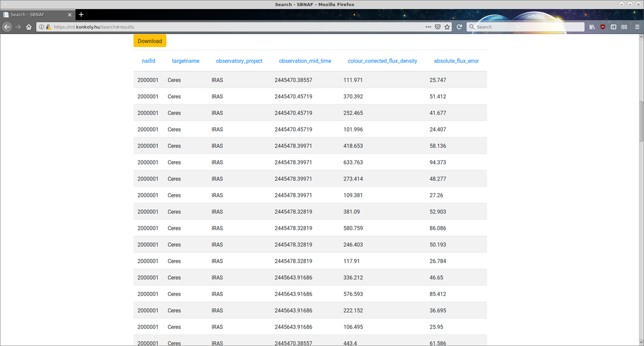Open the Firefox hamburger menu
The width and height of the screenshot is (644, 346).
click(x=637, y=27)
